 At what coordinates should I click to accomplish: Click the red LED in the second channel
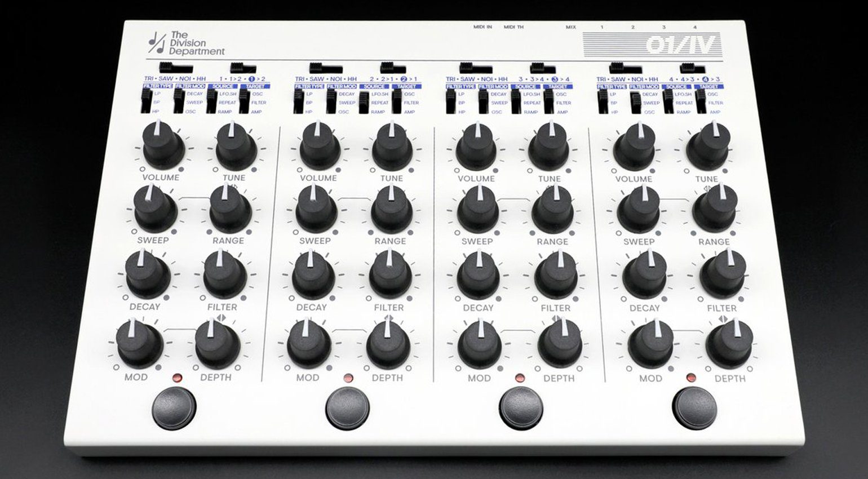[348, 377]
